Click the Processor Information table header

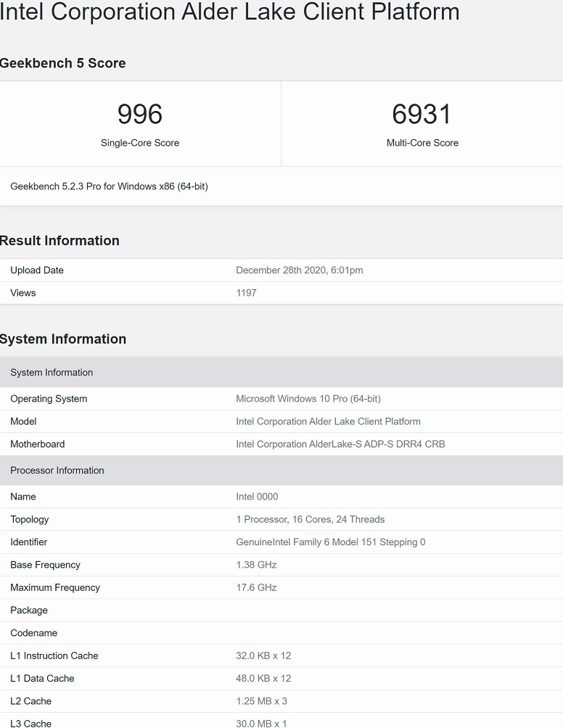[x=281, y=471]
